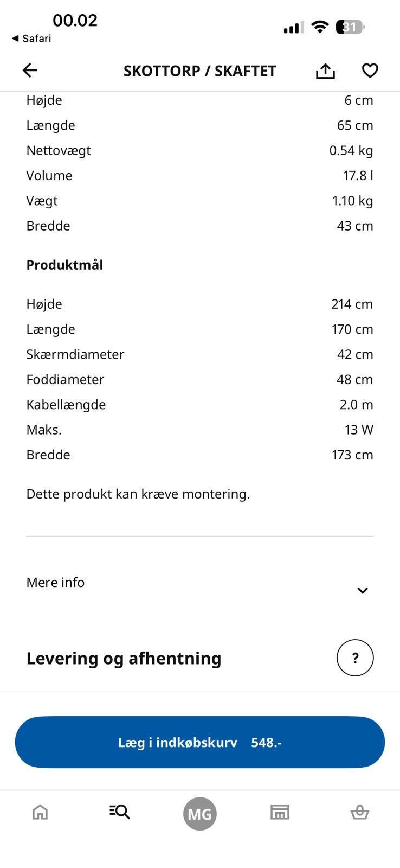Tap the Levering og afhentning heading
The height and width of the screenshot is (868, 400).
coord(124,658)
